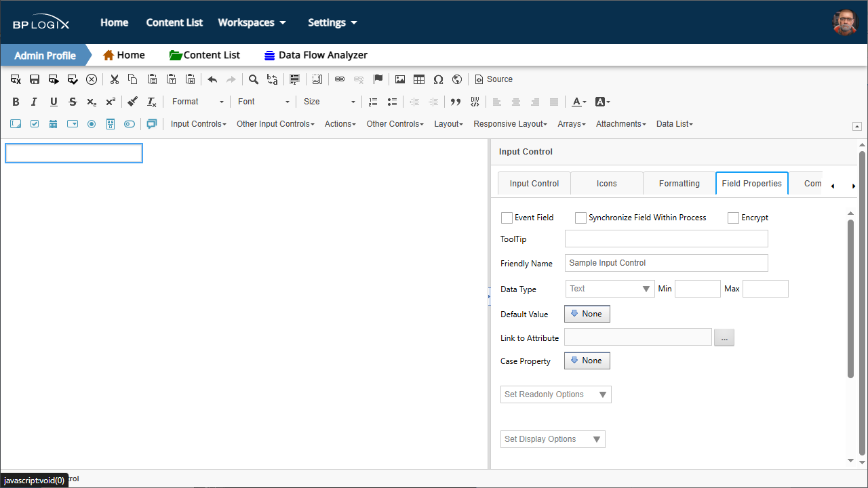Open the Settings menu
This screenshot has width=868, height=488.
pyautogui.click(x=332, y=22)
